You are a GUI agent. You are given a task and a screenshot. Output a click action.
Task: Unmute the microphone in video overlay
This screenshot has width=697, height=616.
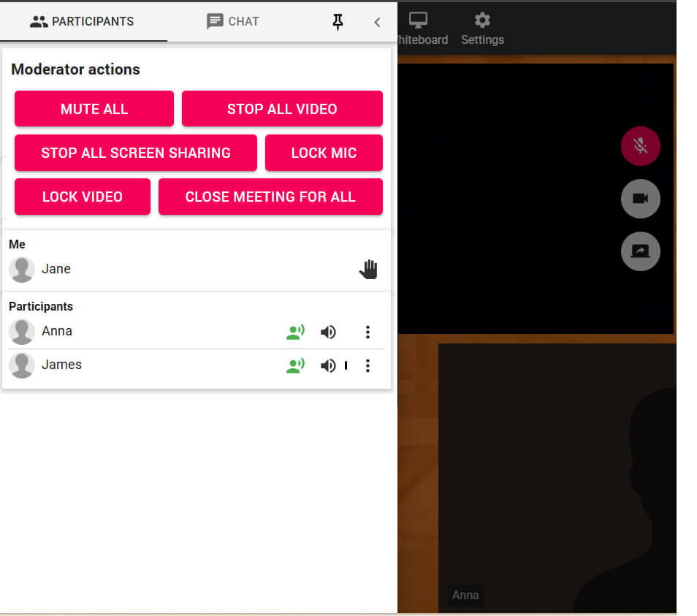[640, 146]
